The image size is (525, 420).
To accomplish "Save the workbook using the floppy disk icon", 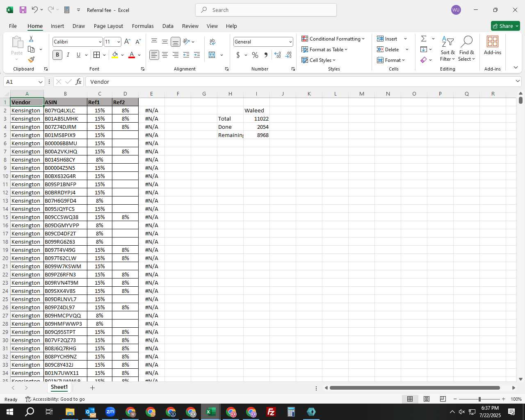I will [x=23, y=10].
